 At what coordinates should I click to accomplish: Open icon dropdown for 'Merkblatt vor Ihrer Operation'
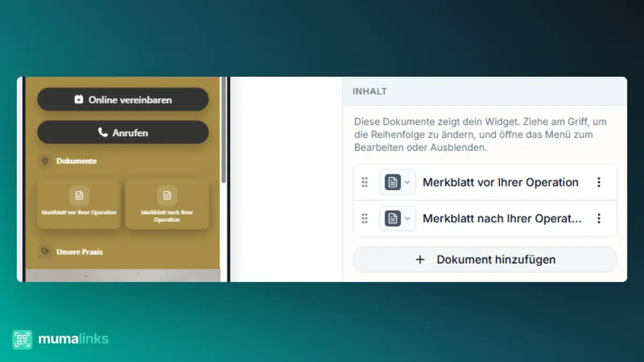click(398, 182)
